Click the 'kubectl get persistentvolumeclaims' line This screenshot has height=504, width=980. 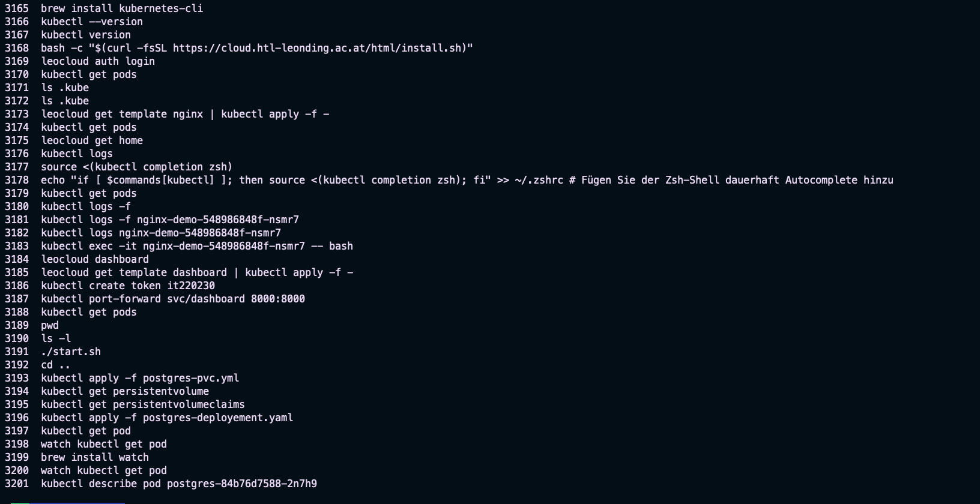142,404
